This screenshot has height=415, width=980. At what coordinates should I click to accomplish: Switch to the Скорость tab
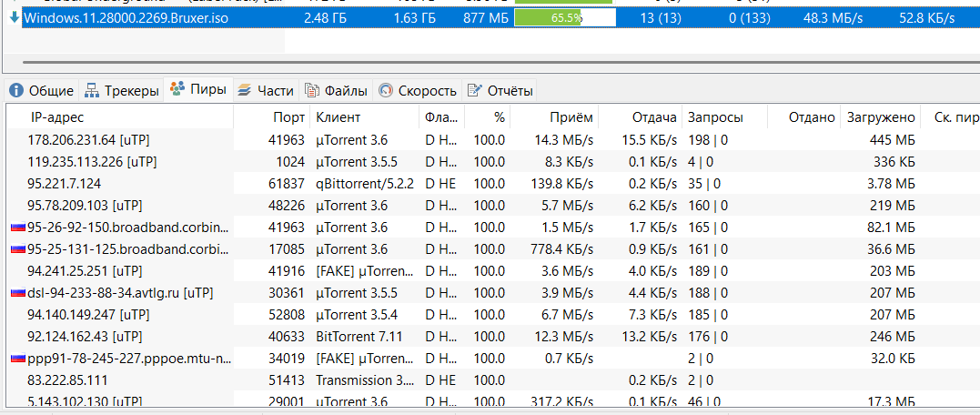coord(418,91)
